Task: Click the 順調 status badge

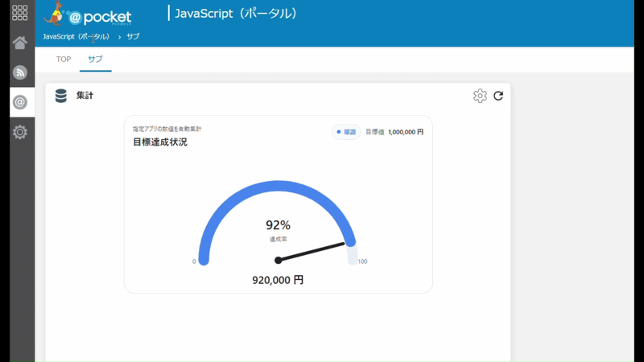Action: point(346,132)
